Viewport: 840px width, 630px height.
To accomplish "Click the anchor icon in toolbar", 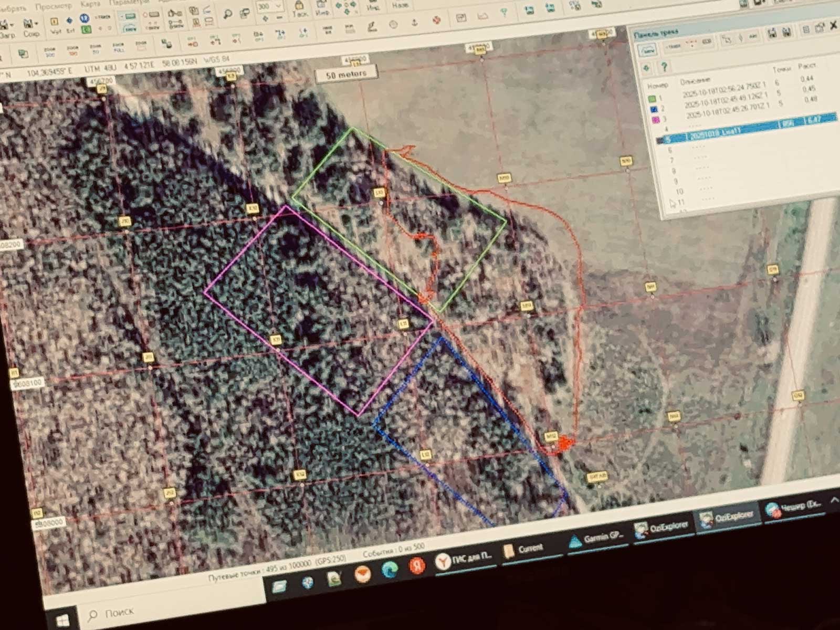I will pos(414,23).
